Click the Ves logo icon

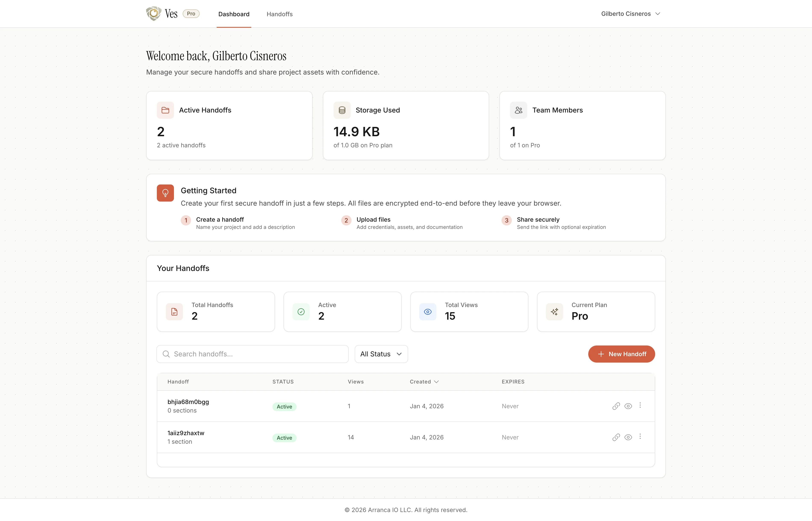click(x=153, y=13)
